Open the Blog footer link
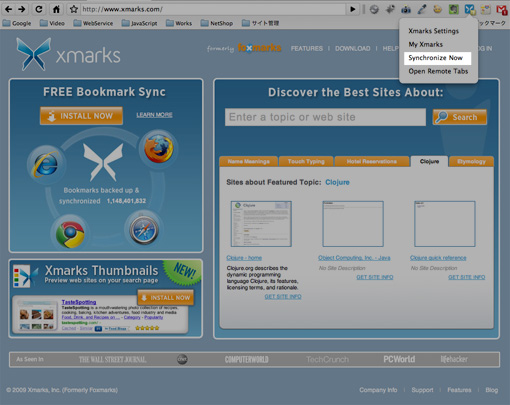This screenshot has width=510, height=405. [492, 390]
